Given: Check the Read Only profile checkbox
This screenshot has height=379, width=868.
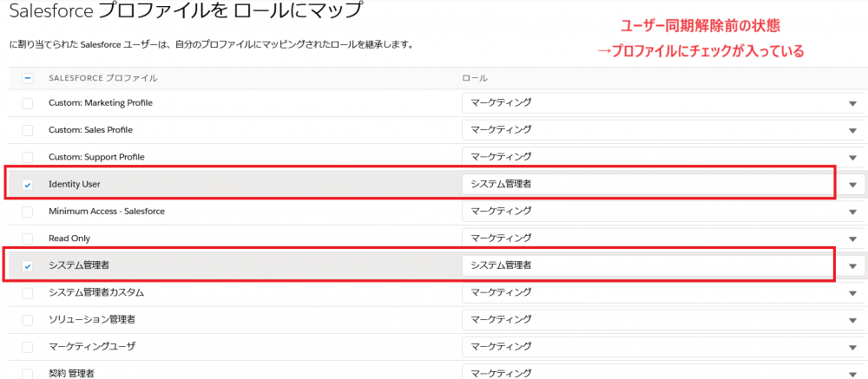Looking at the screenshot, I should click(x=27, y=239).
